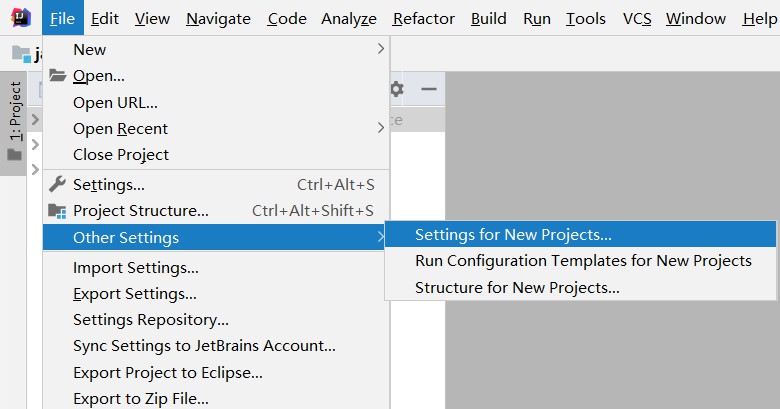
Task: Click the IntelliJ IDEA logo icon
Action: 20,18
